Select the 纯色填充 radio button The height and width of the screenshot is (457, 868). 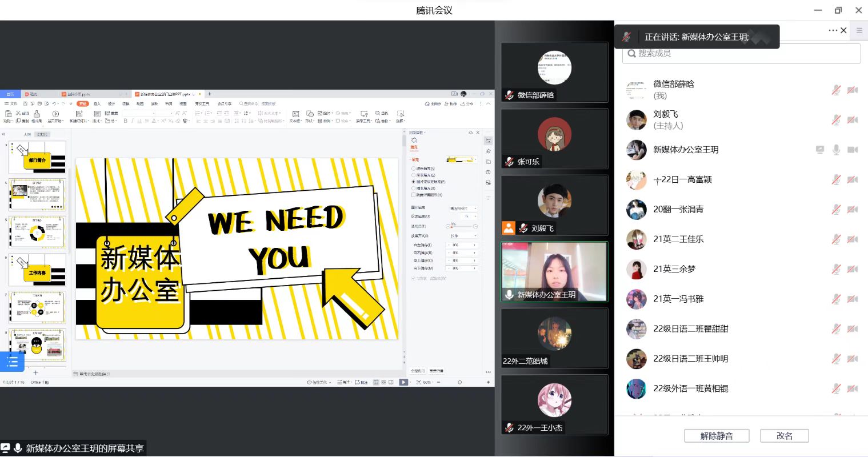tap(414, 169)
